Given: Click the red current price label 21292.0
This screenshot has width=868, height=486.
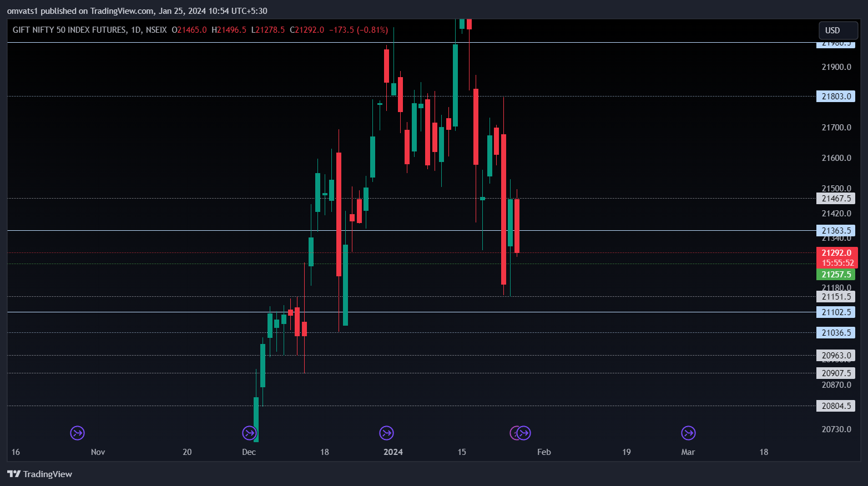Looking at the screenshot, I should tap(837, 253).
